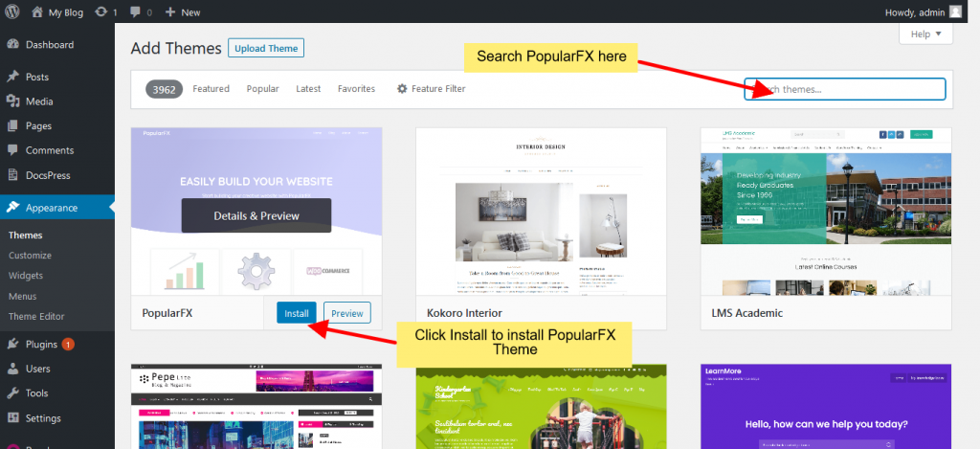
Task: Open Kokoro Interior theme thumbnail
Action: coord(542,212)
